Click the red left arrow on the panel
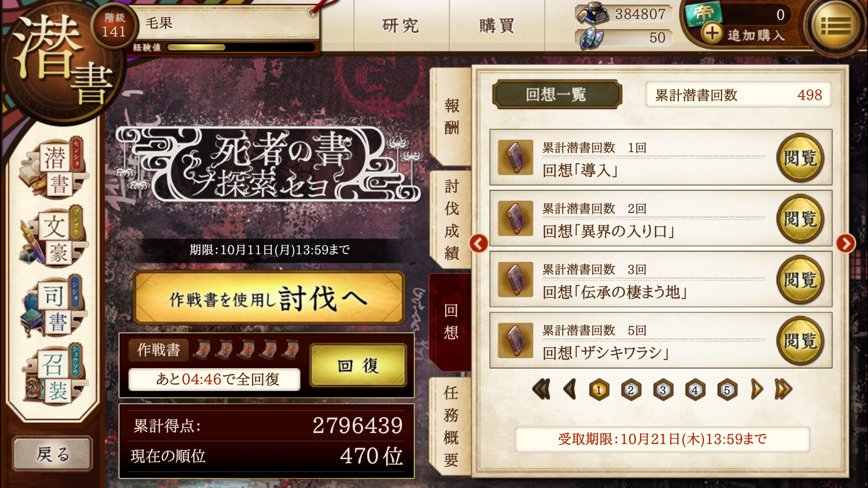The image size is (868, 488). (479, 243)
